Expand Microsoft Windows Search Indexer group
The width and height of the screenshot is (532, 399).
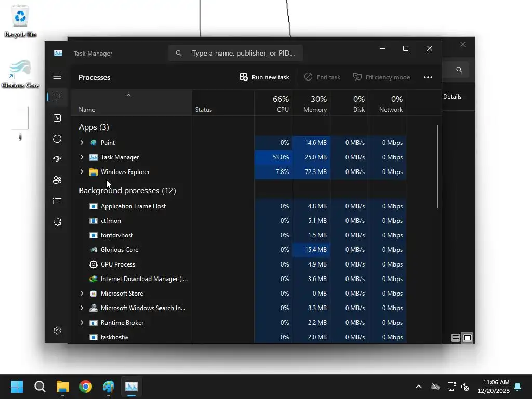[82, 308]
